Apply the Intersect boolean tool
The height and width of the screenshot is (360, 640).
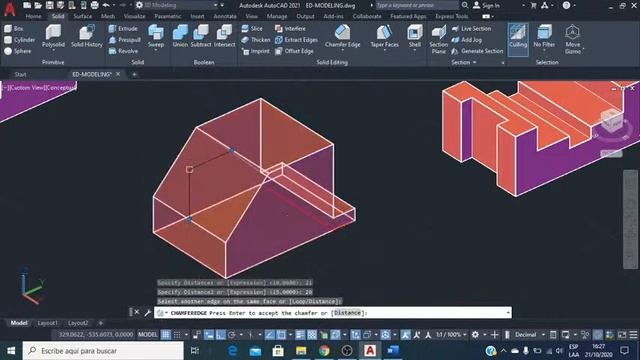coord(224,36)
